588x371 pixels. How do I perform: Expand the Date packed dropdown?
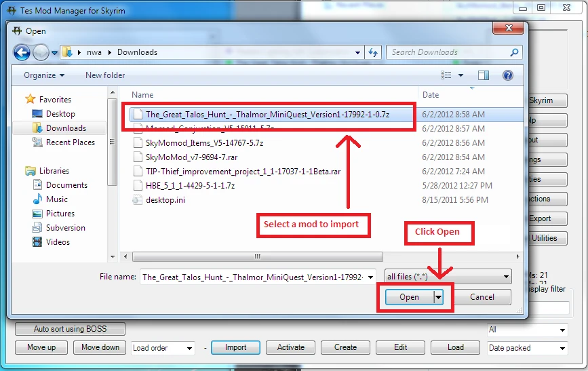526,348
